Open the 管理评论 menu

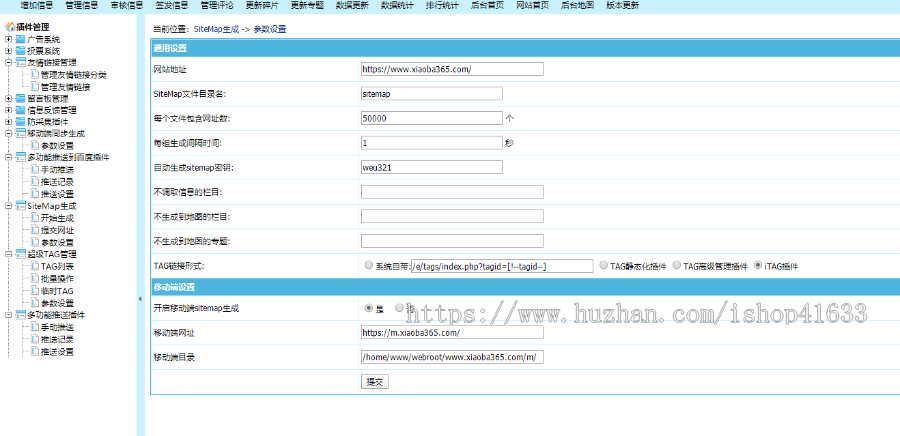pyautogui.click(x=217, y=6)
